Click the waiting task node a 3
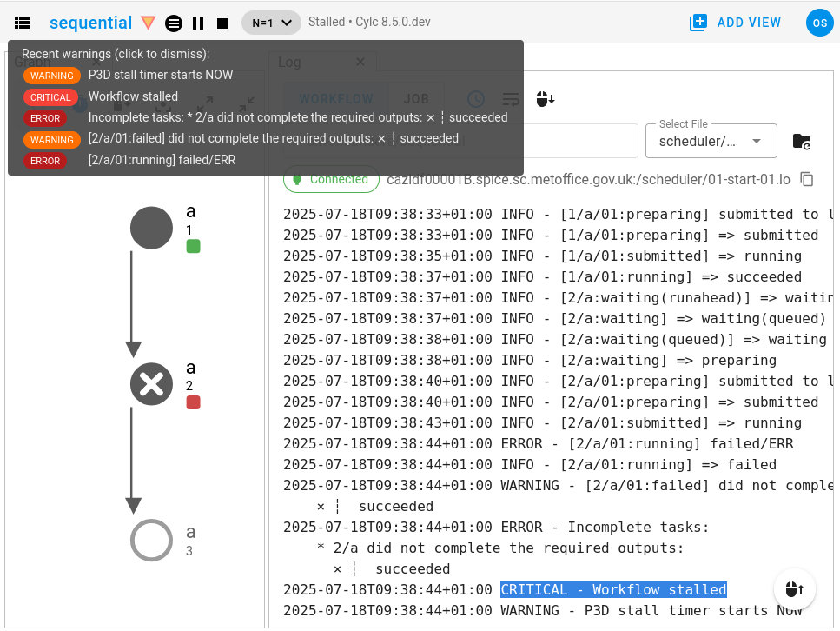 (151, 540)
